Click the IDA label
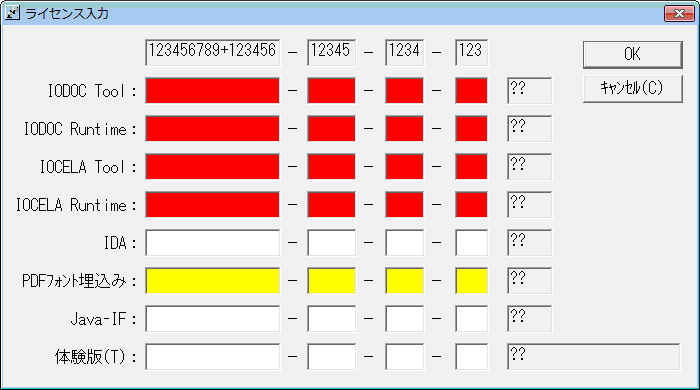This screenshot has height=390, width=700. 120,244
